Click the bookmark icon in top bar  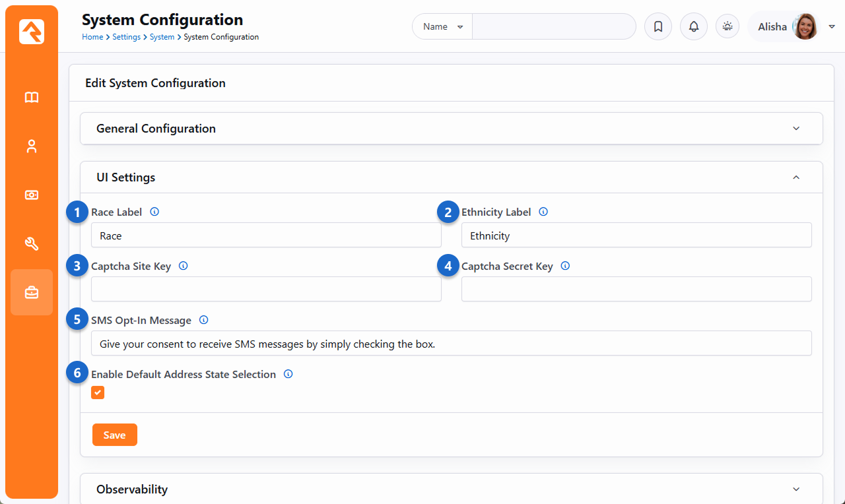click(658, 27)
